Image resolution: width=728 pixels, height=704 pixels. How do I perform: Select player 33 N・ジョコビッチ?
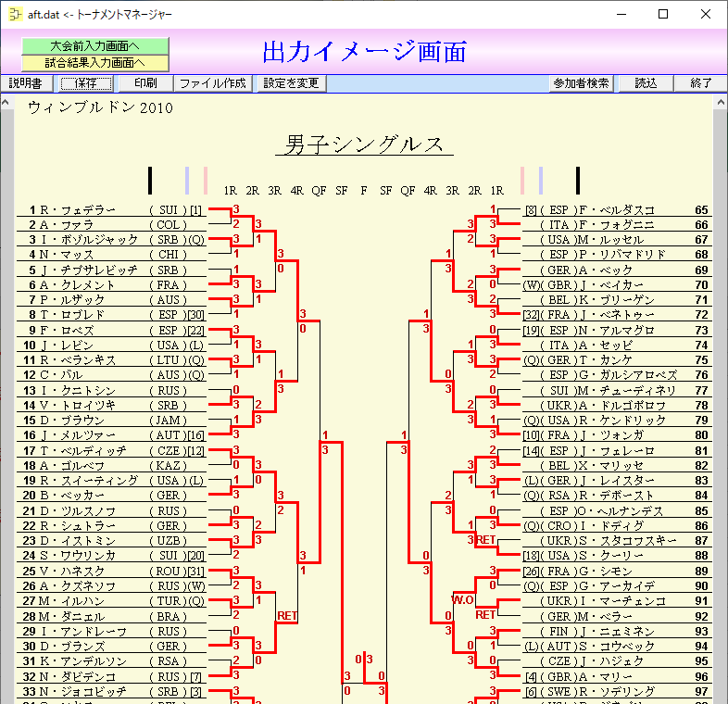[x=111, y=691]
